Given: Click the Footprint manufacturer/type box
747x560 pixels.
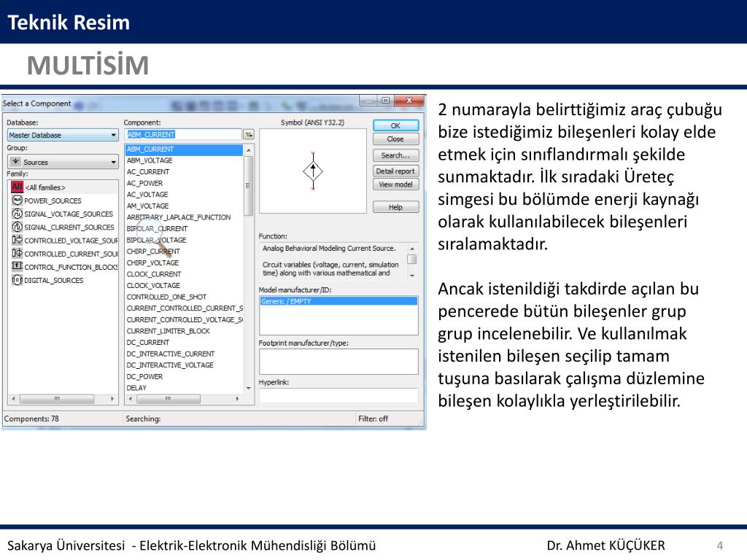Looking at the screenshot, I should (338, 362).
